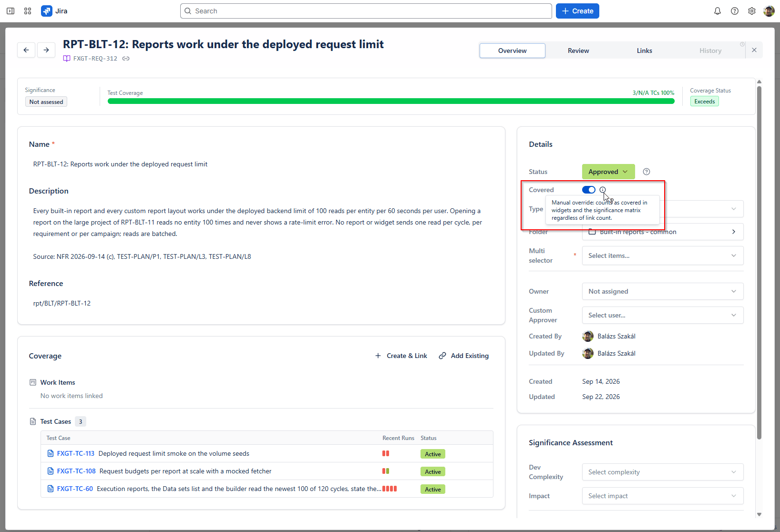The height and width of the screenshot is (532, 780).
Task: Open the FXGT-REQ-312 key link
Action: tap(95, 59)
